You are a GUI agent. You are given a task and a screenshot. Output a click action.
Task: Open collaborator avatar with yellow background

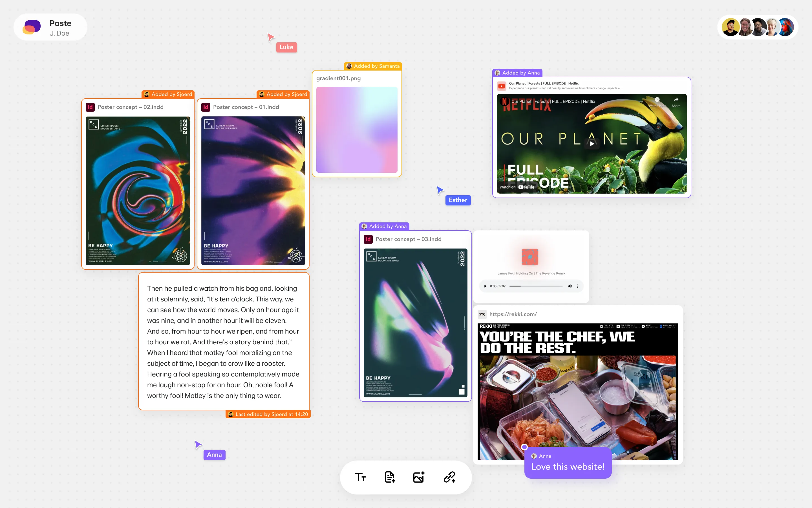[731, 27]
